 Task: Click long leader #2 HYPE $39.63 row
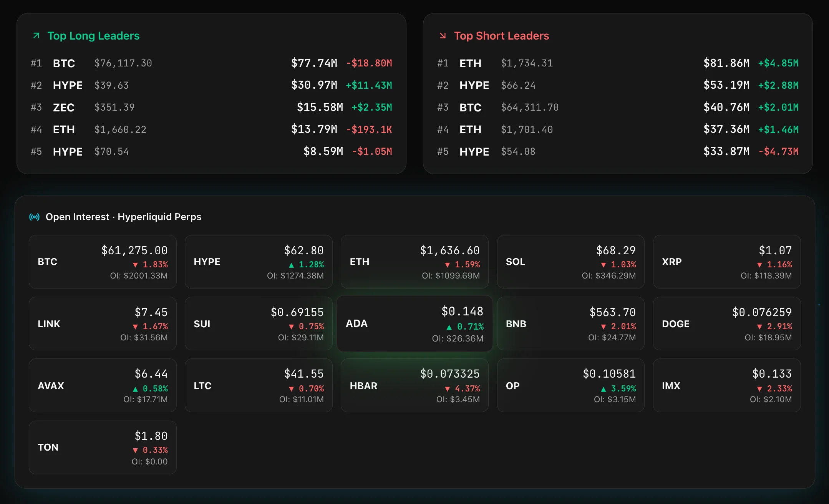pos(211,85)
